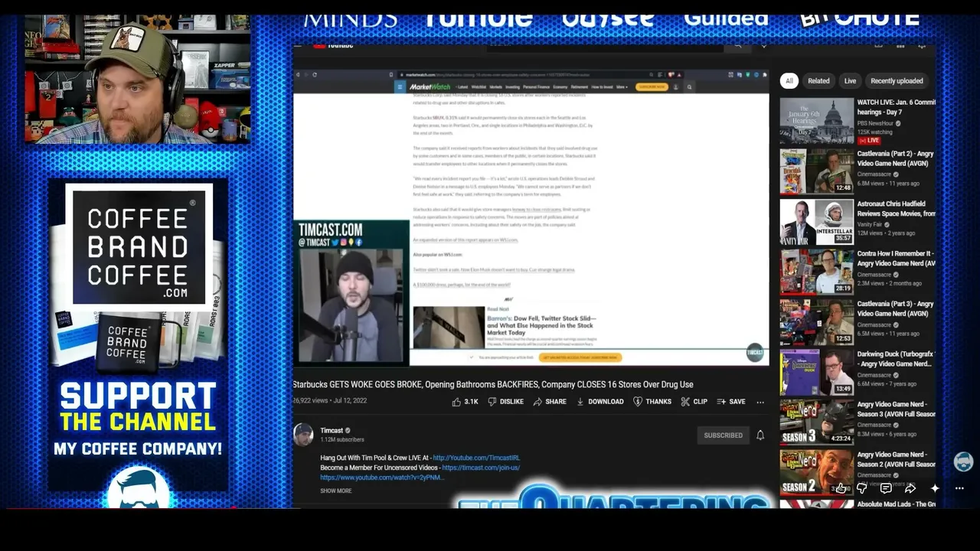
Task: Click the share arrow in overlay bar
Action: pos(910,488)
